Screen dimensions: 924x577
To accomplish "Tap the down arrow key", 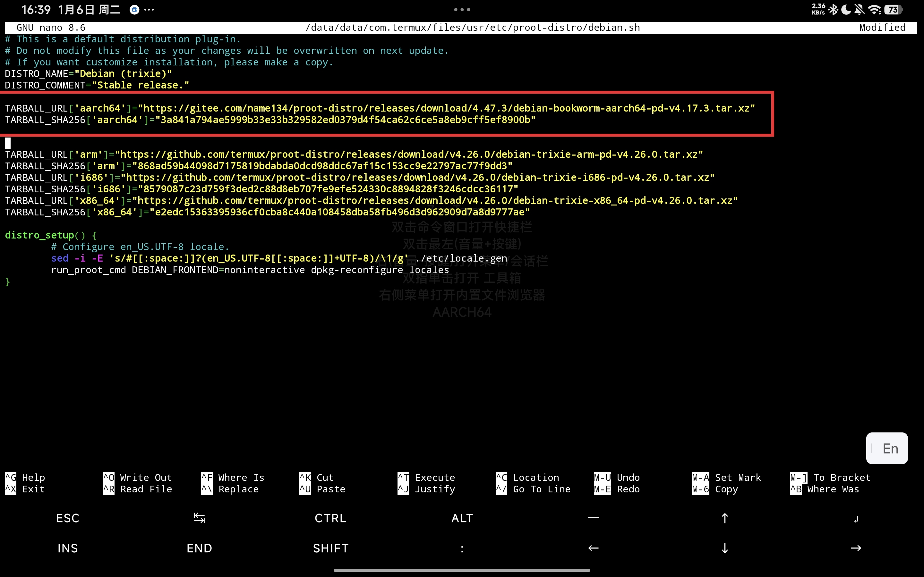I will (724, 548).
